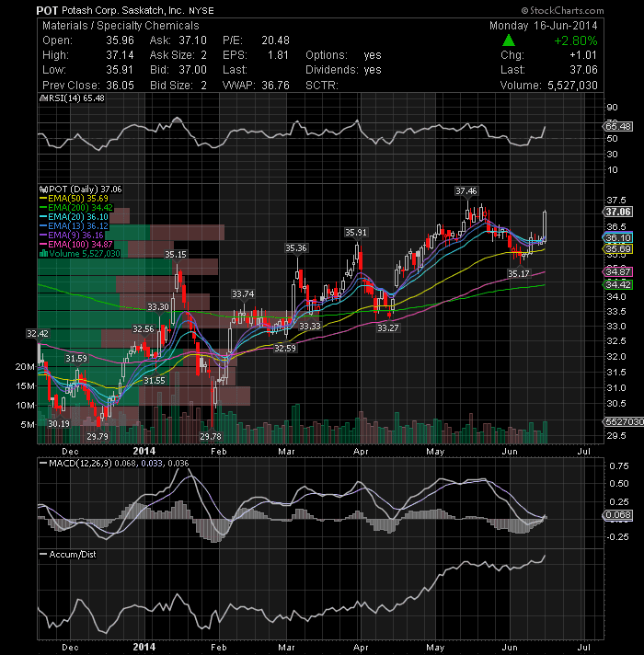Screen dimensions: 644x655
Task: Click the date Monday 16-Jun-2014
Action: tap(544, 26)
